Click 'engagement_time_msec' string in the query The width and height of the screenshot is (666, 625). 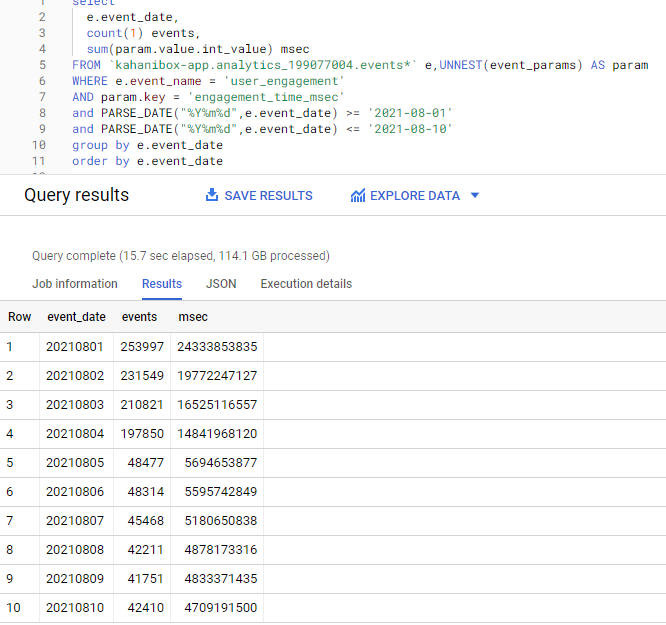[266, 97]
